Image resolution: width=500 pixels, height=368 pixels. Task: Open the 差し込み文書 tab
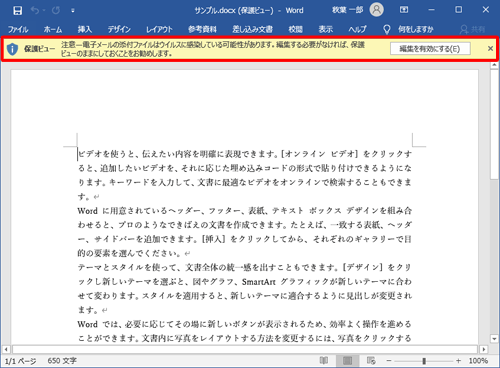click(252, 29)
